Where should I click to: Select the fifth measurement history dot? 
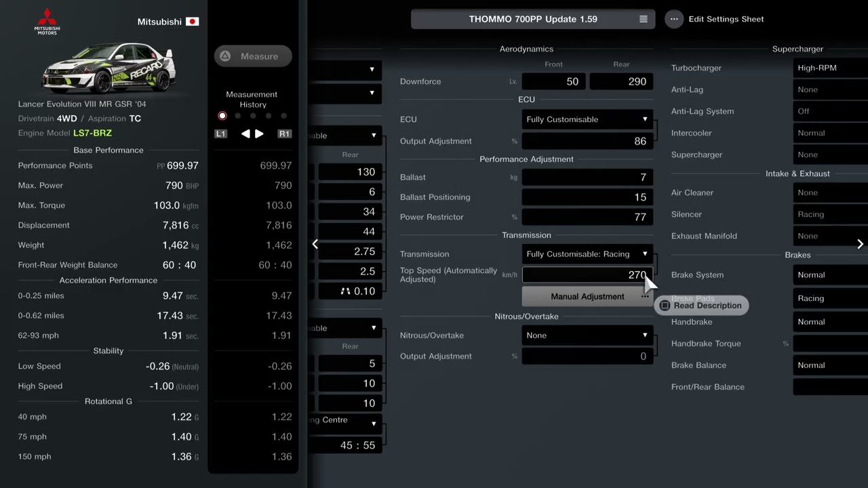283,116
